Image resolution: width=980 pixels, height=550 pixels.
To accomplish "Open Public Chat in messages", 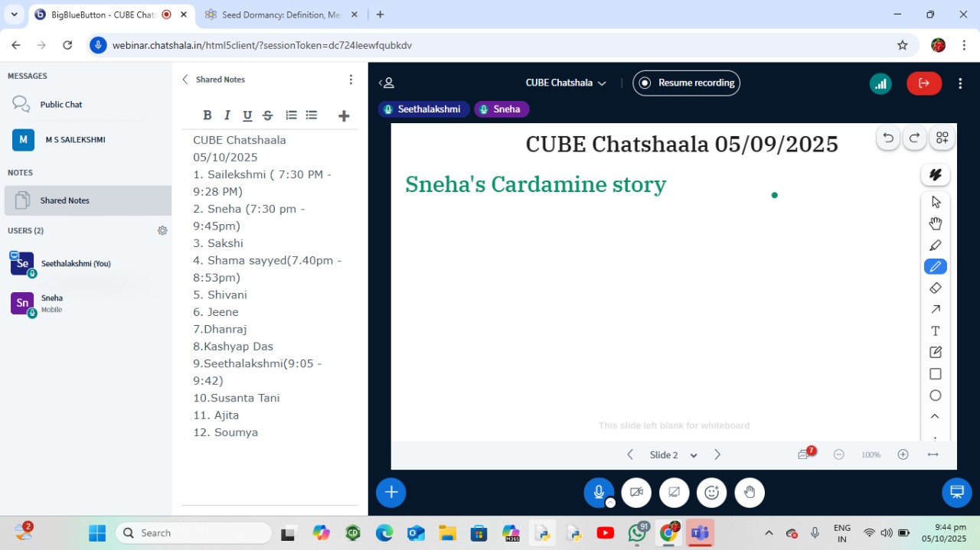I will (61, 105).
